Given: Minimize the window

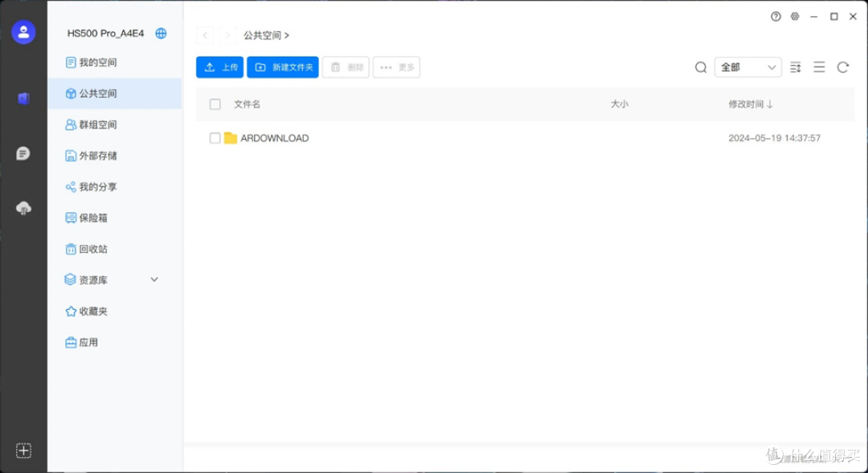Looking at the screenshot, I should (x=813, y=17).
